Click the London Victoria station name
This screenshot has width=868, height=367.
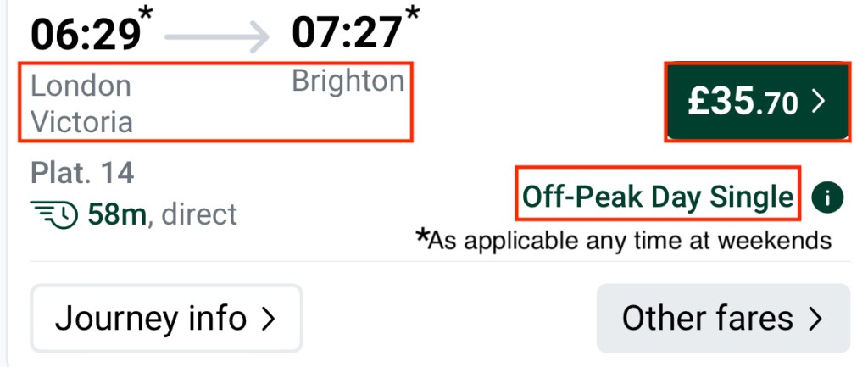tap(81, 103)
